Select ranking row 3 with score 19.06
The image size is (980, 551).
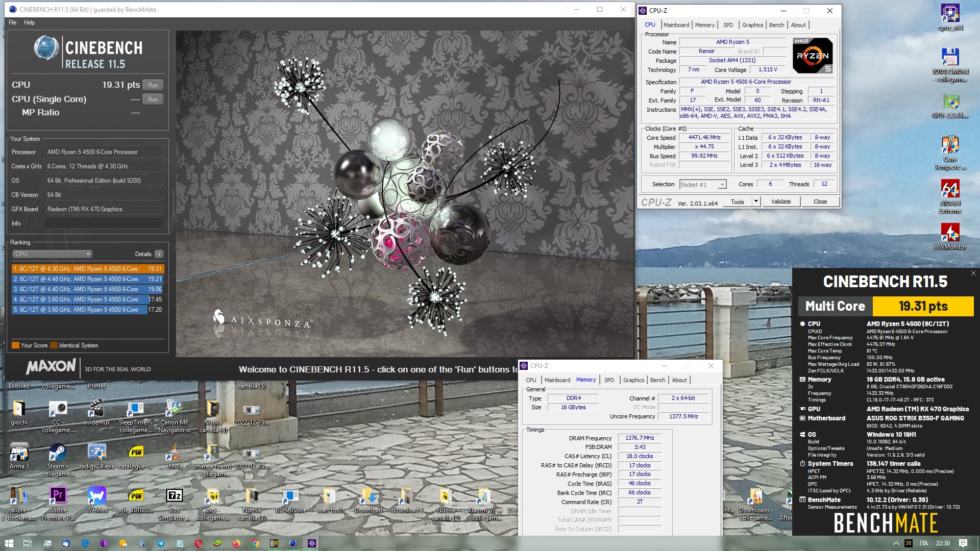(87, 289)
